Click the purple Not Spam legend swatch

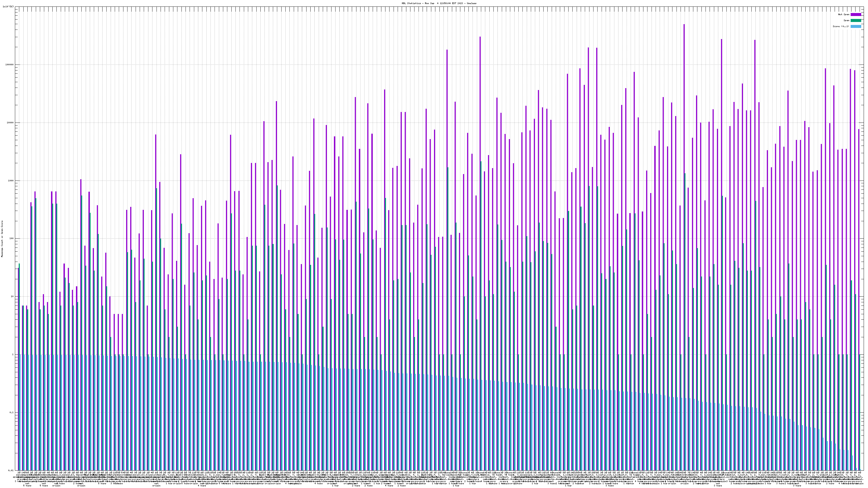pyautogui.click(x=856, y=14)
